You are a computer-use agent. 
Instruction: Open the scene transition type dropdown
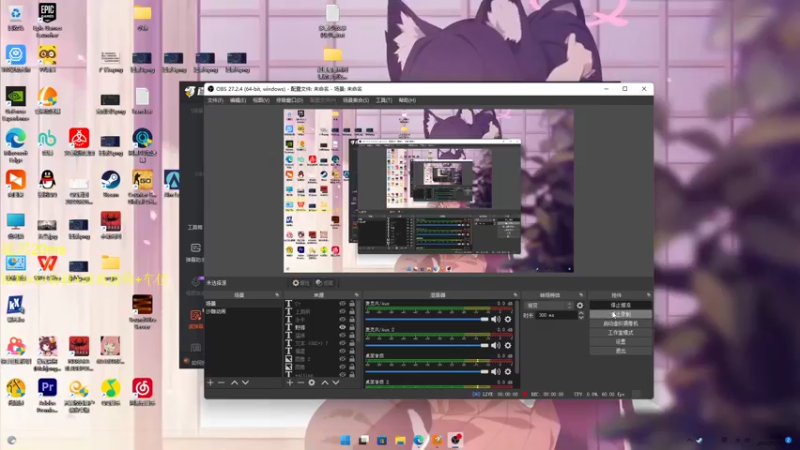tap(549, 305)
